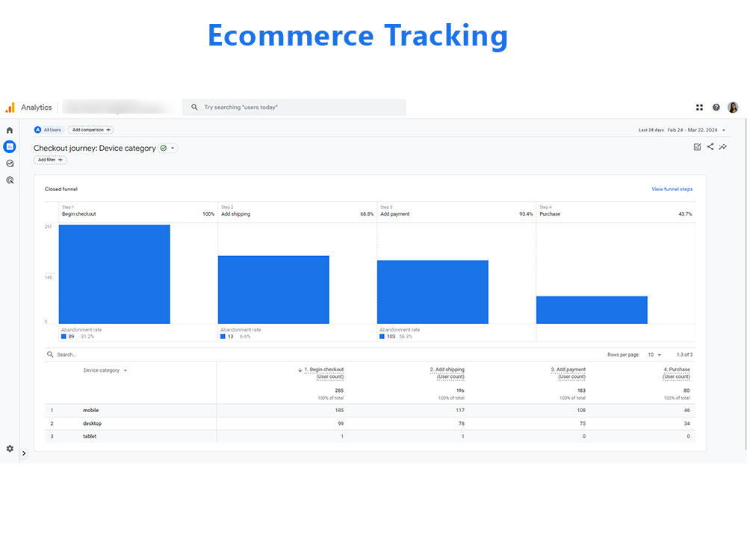Viewport: 747px width, 560px height.
Task: Open the Analytics home from the logo
Action: point(28,108)
